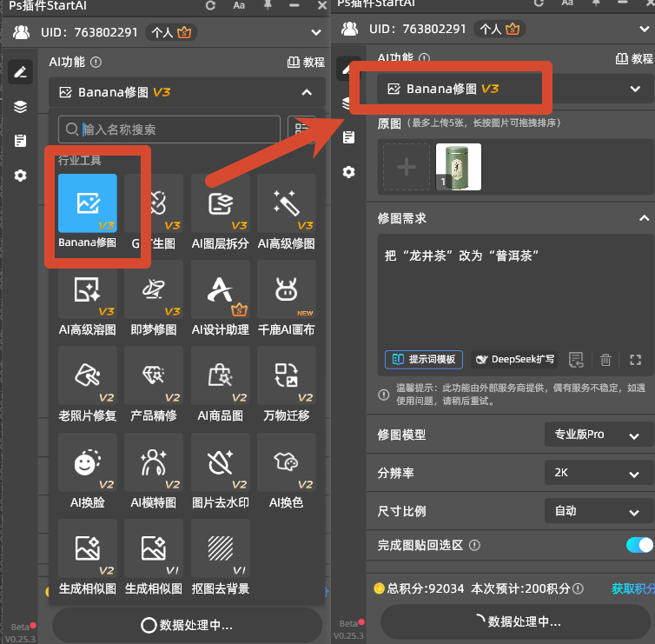This screenshot has width=655, height=644.
Task: Click the 总积分:92034 text
Action: (x=425, y=588)
